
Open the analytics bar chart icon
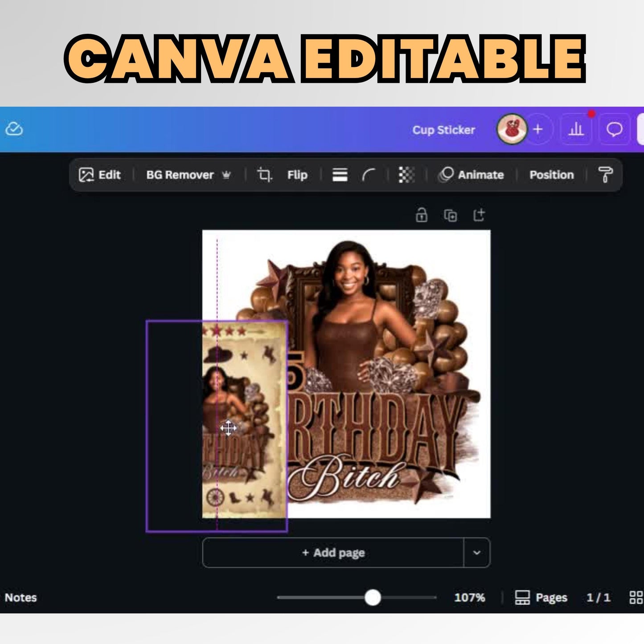(576, 130)
